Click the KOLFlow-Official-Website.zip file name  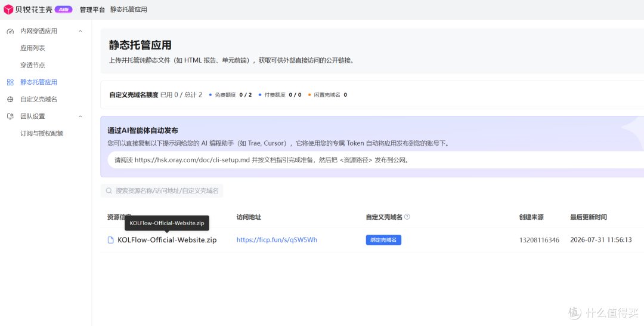pyautogui.click(x=167, y=240)
